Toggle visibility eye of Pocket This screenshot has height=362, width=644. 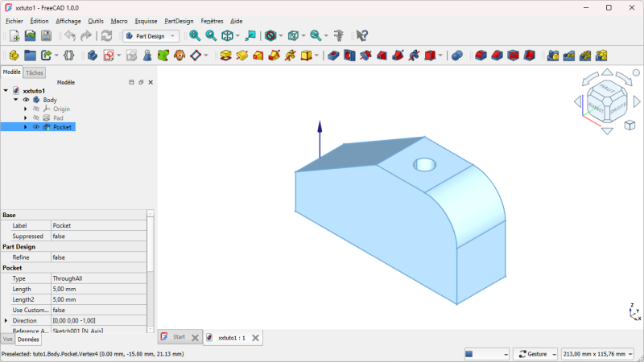pyautogui.click(x=36, y=127)
